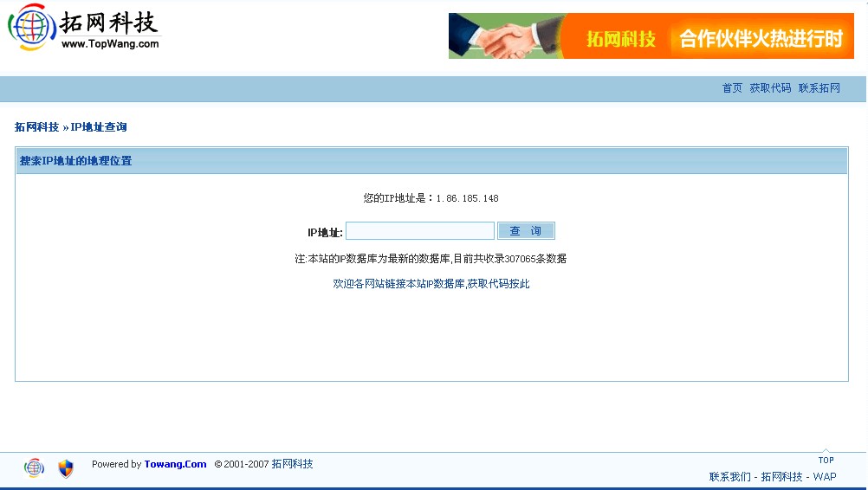Open the 欢迎各网站链接本站IP数据库 link
Image resolution: width=868 pixels, height=490 pixels.
click(431, 284)
